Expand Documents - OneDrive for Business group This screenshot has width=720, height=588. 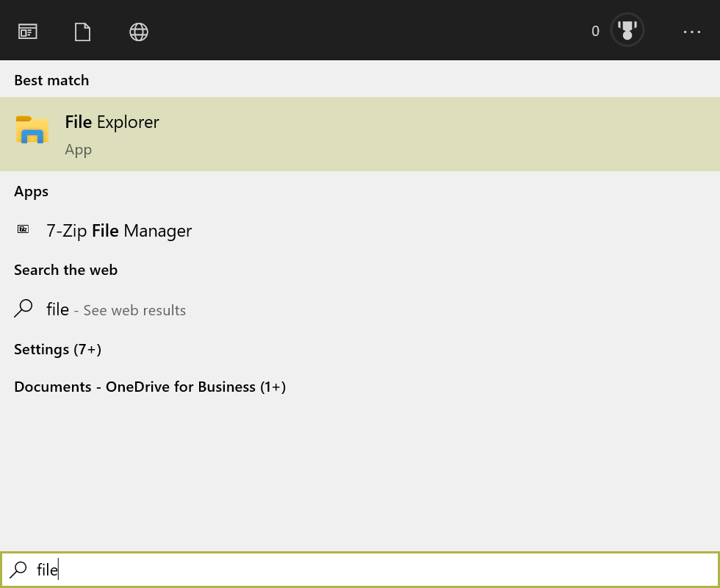click(x=150, y=387)
